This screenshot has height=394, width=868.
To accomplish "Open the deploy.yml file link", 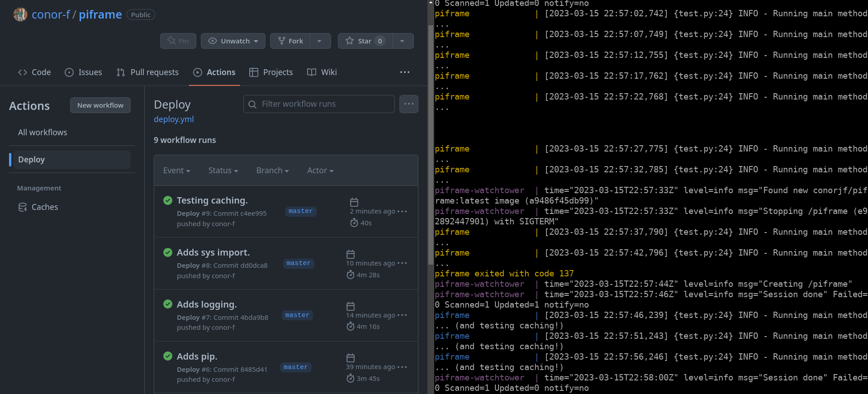I will click(x=174, y=119).
